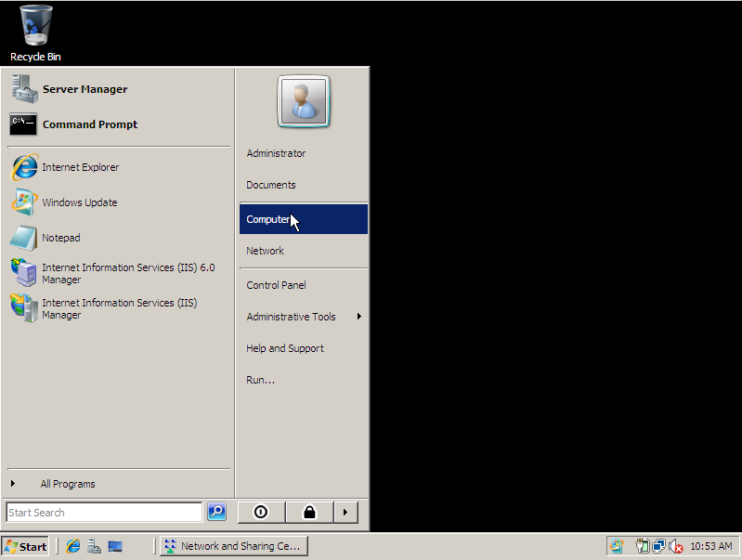
Task: Expand All Programs list
Action: (118, 484)
